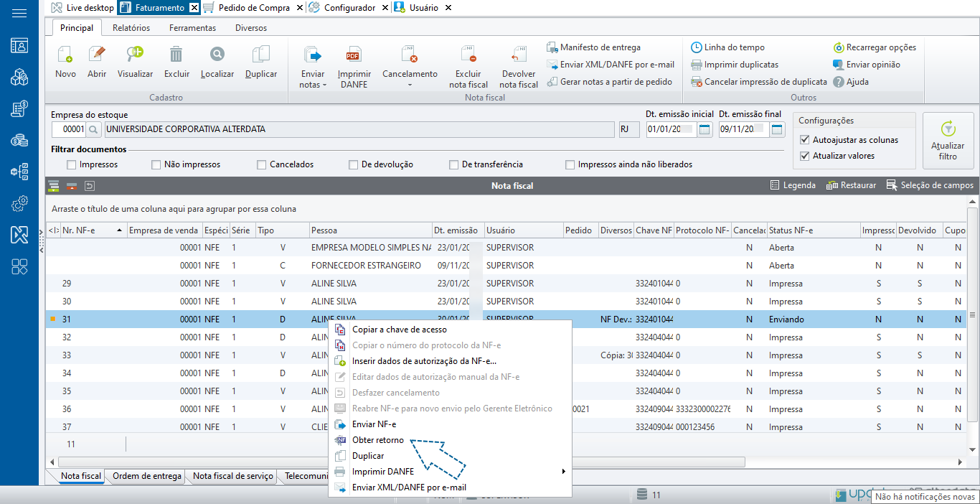Open the hamburger menu in sidebar
This screenshot has width=980, height=504.
[19, 13]
